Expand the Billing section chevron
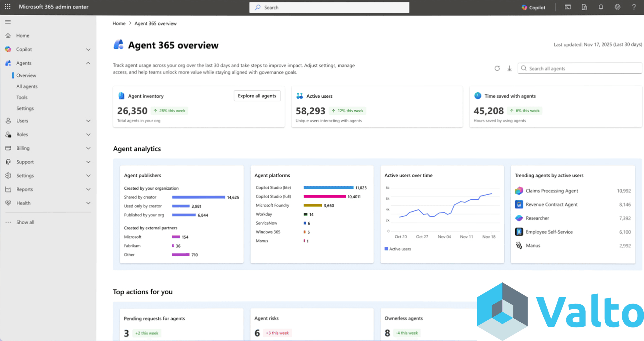The width and height of the screenshot is (644, 341). tap(88, 148)
